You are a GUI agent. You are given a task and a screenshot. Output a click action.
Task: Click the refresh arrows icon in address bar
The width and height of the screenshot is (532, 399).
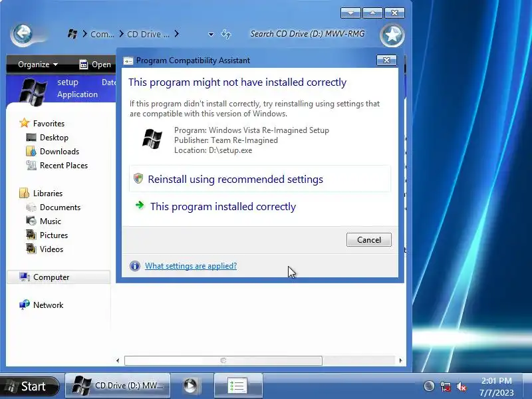pos(226,34)
